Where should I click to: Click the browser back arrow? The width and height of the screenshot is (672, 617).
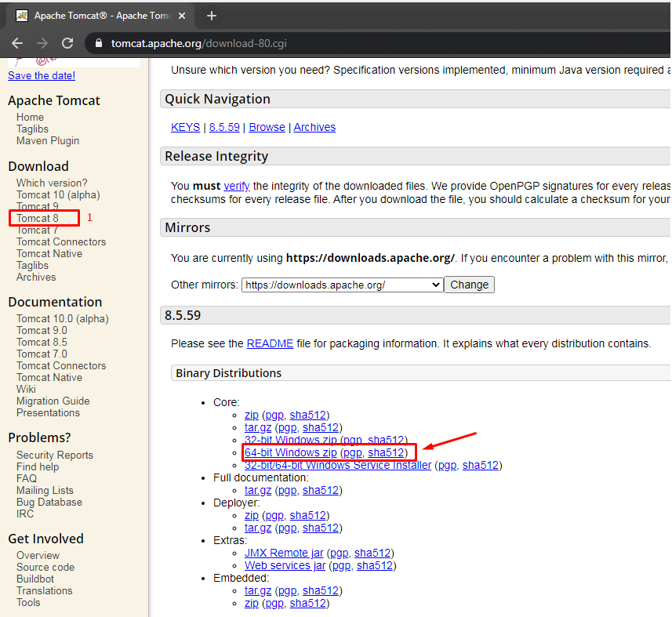(x=17, y=43)
